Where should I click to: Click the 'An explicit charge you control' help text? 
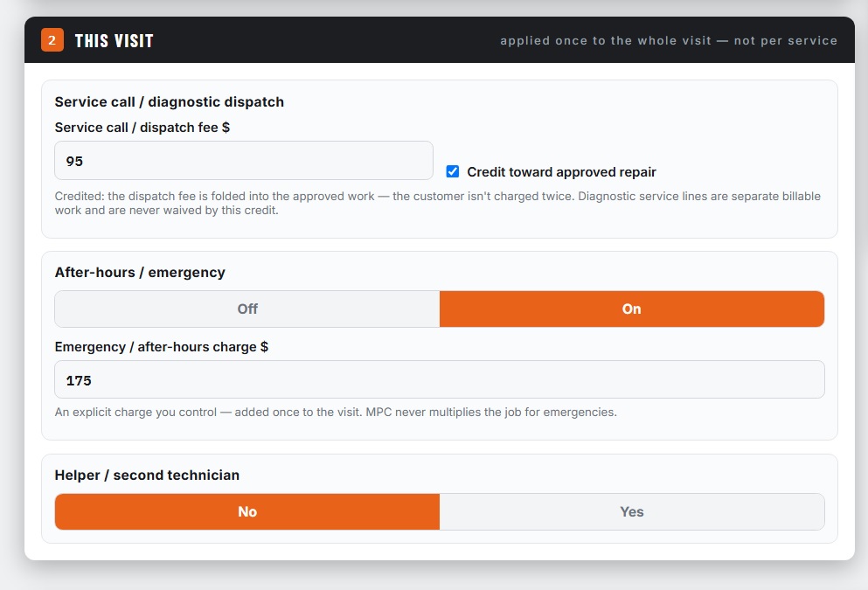[x=336, y=413]
